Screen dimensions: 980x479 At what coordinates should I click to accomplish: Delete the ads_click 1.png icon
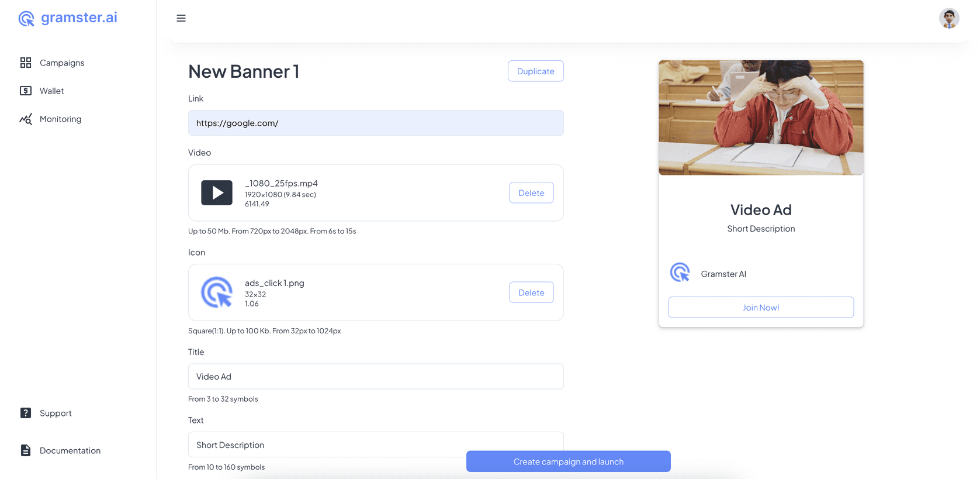531,292
